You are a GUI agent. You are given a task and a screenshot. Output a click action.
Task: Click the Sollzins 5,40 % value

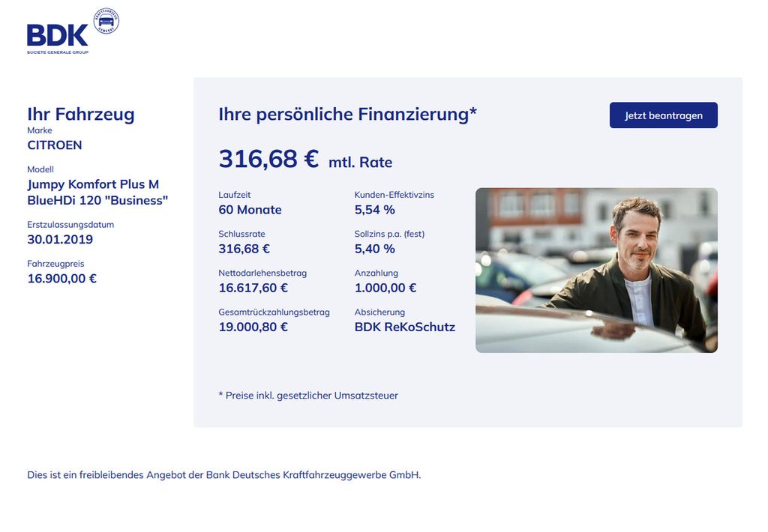[x=375, y=249]
